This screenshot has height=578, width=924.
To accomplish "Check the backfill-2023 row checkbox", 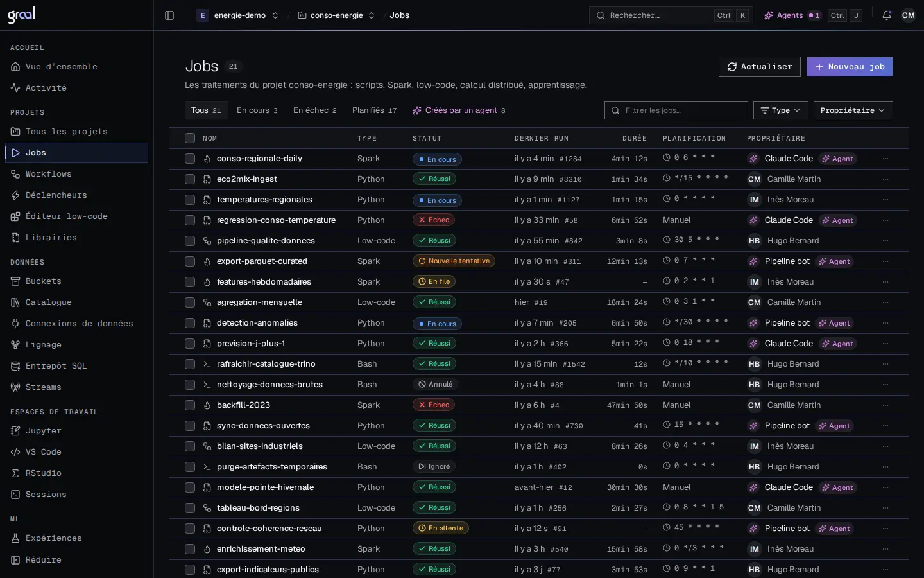I will point(190,405).
